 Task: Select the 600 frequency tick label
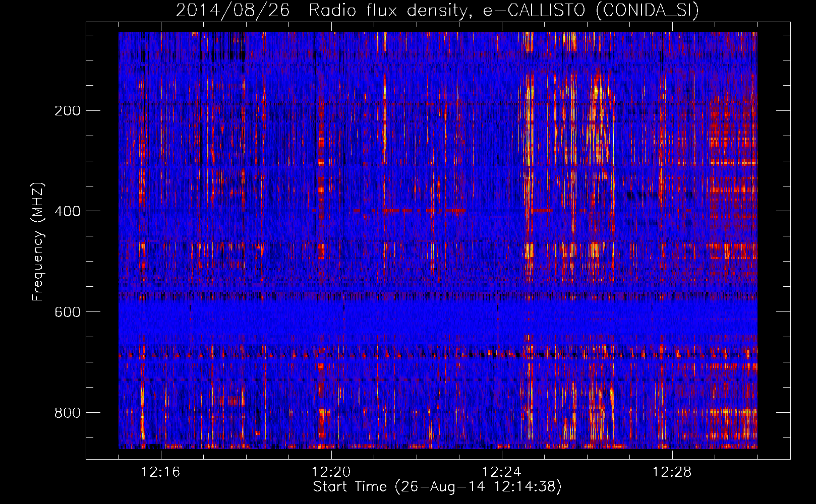[67, 312]
